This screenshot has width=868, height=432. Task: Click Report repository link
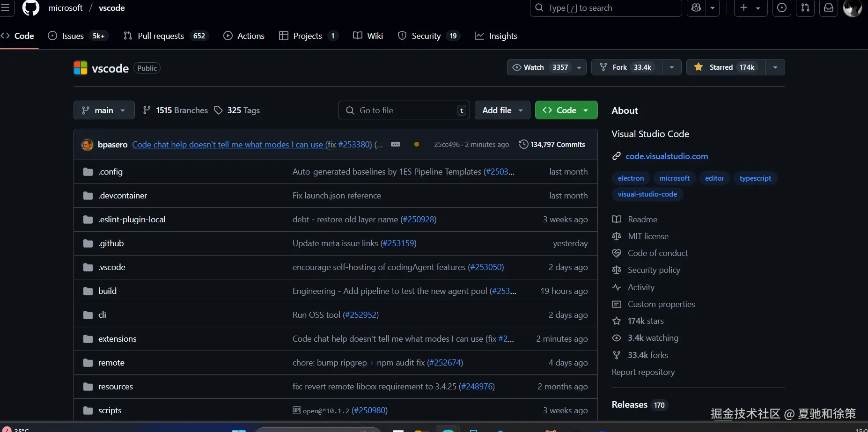pos(643,372)
